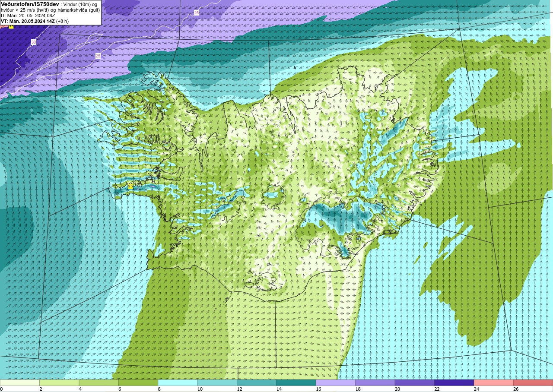The image size is (553, 392).
Task: Click the legend scale value '26'
Action: click(x=516, y=389)
